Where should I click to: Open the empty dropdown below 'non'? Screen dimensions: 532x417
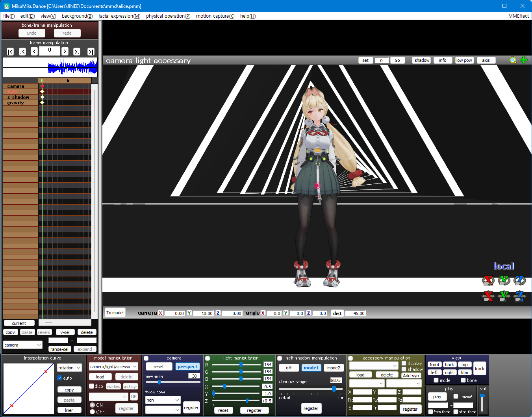[163, 410]
